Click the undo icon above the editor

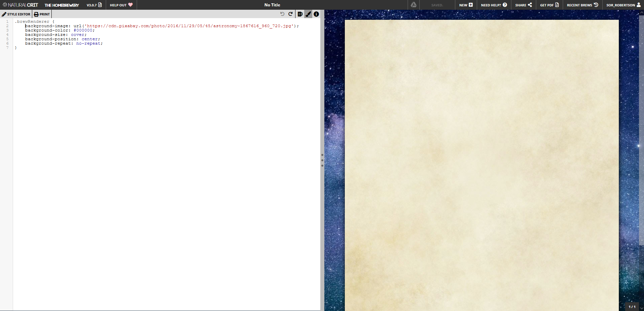click(x=282, y=14)
